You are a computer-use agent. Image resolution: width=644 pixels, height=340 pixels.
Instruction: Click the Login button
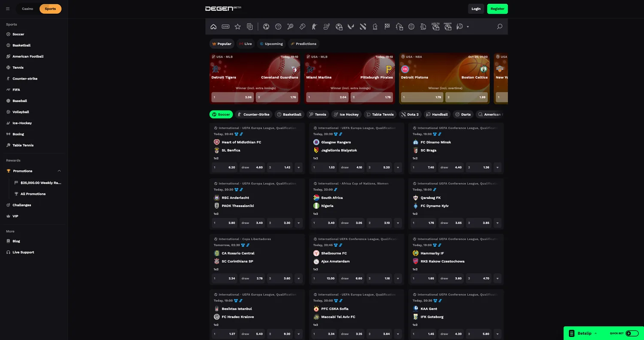click(x=476, y=9)
